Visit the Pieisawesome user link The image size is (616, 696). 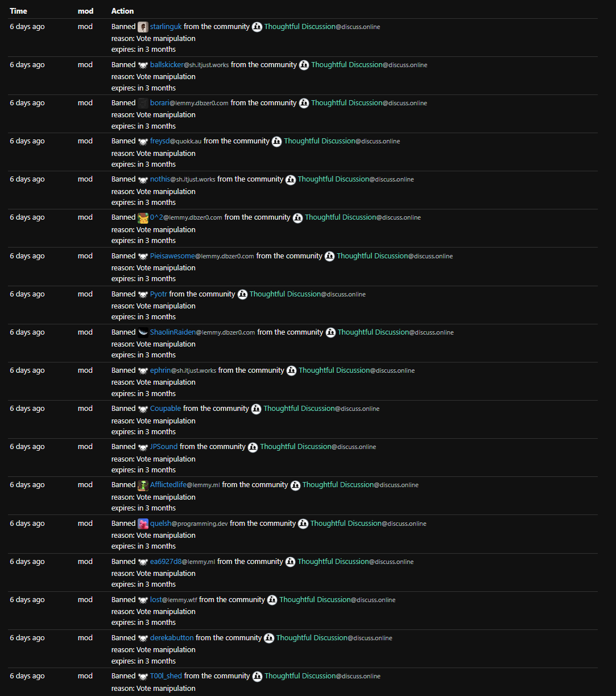pos(201,256)
